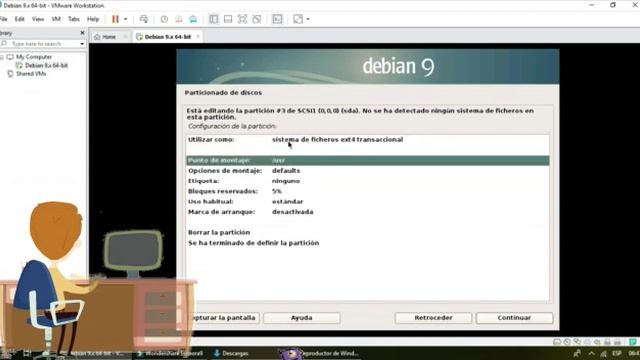
Task: Show hidden tray icons chevron
Action: coord(591,353)
